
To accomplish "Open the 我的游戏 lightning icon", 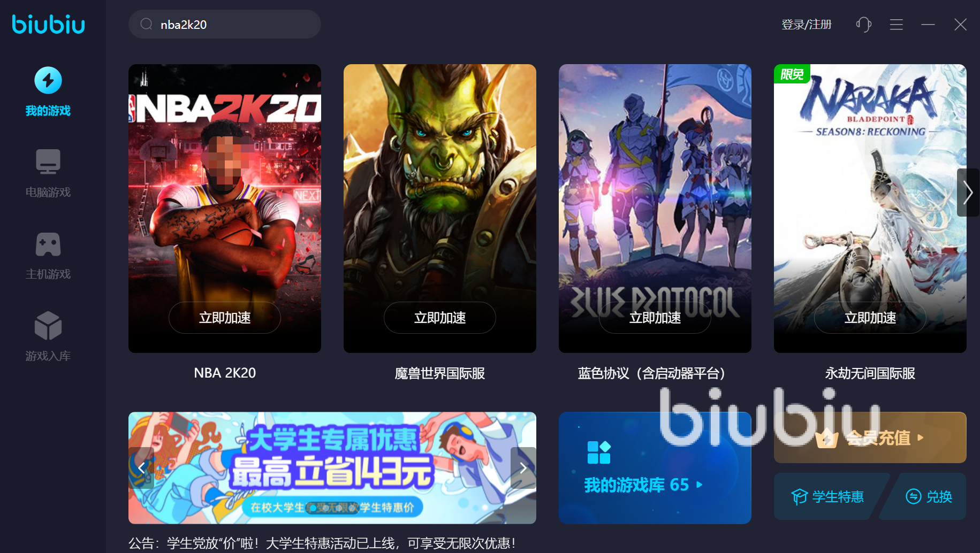I will click(x=48, y=81).
